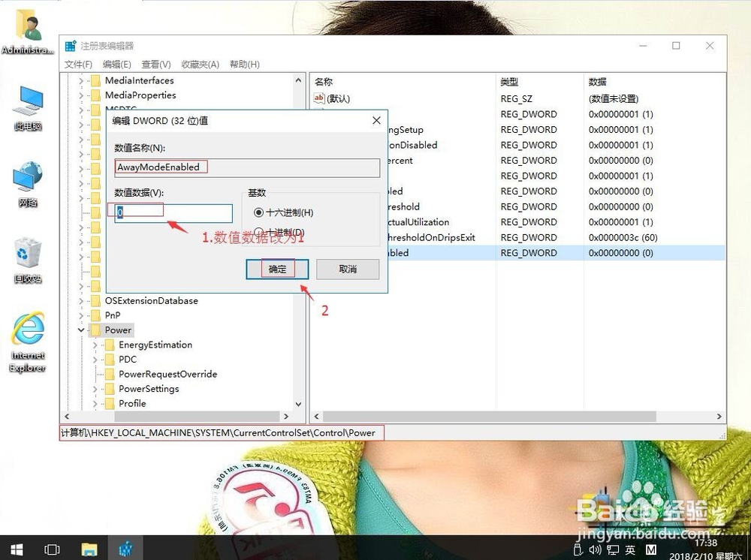
Task: Click the 取消 (Cancel) button
Action: pyautogui.click(x=348, y=269)
